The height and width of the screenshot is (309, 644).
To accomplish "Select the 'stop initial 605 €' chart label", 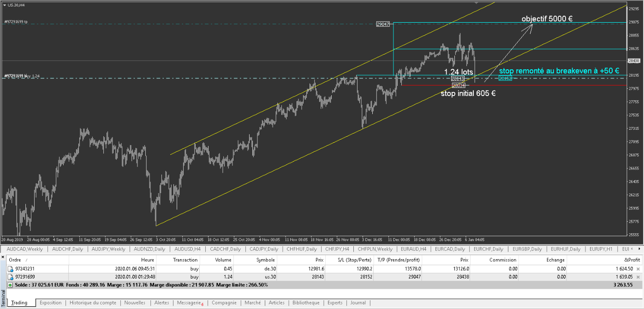I will click(x=468, y=93).
